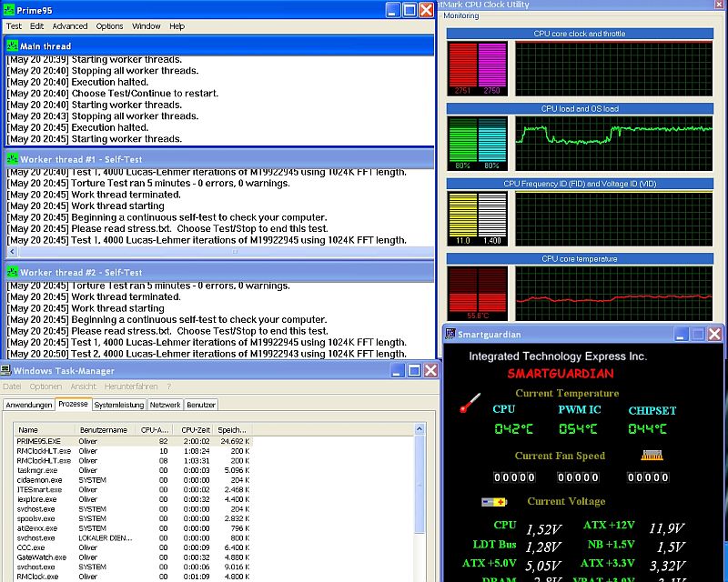The width and height of the screenshot is (728, 582).
Task: Click the red 2751 core clock bar
Action: [463, 65]
